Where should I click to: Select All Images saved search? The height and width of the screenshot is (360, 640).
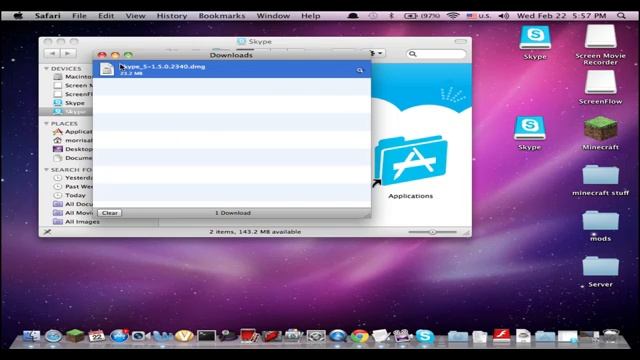coord(77,222)
